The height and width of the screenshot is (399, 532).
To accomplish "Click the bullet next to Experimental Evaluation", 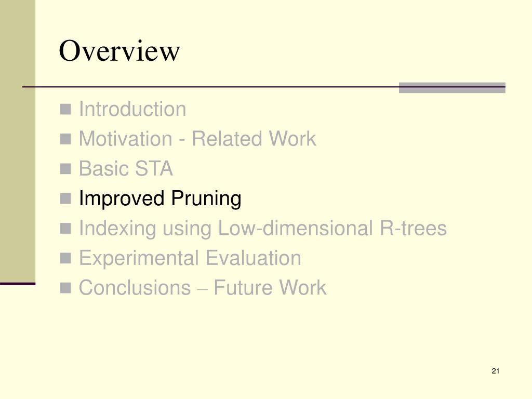I will (65, 258).
